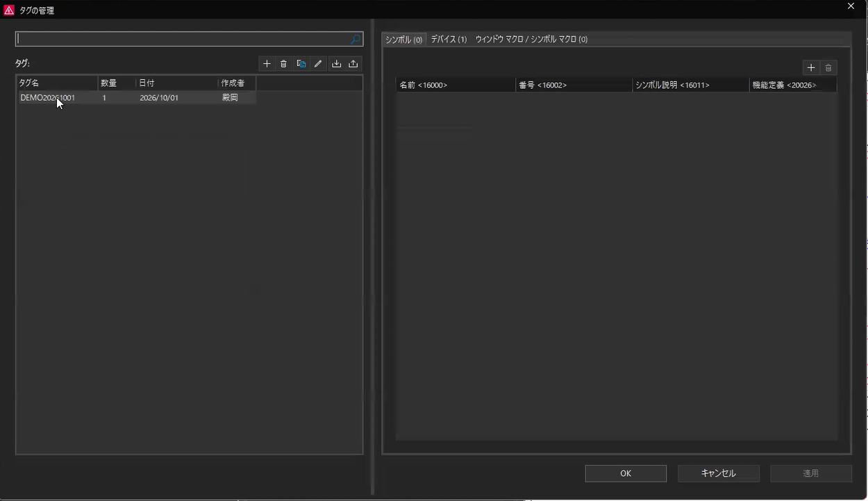Open the ウィンドウ マクロ / シンボル マクロ (0) tab
The image size is (868, 501).
[x=531, y=40]
